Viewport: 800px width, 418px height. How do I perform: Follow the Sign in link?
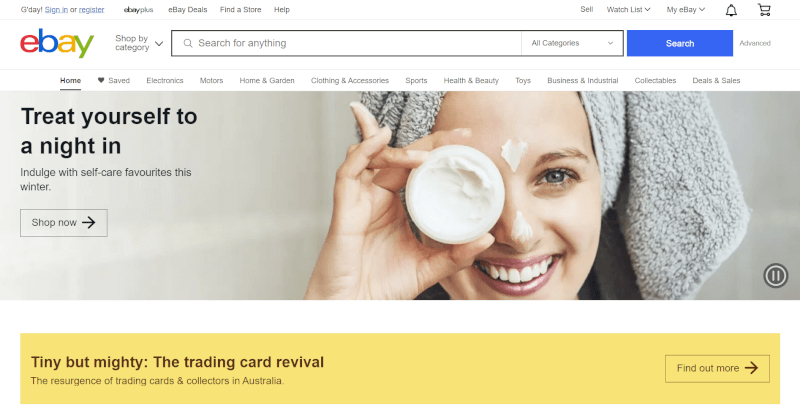(x=56, y=10)
